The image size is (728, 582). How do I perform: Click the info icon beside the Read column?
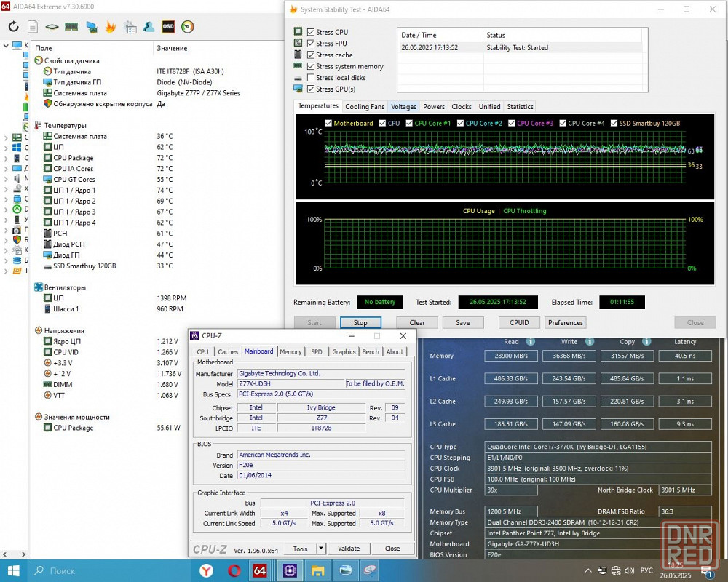530,342
